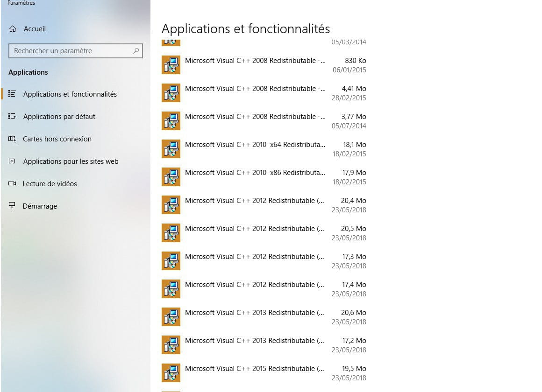Focus the Rechercher un paramètre search field
This screenshot has width=542, height=392.
pyautogui.click(x=75, y=51)
